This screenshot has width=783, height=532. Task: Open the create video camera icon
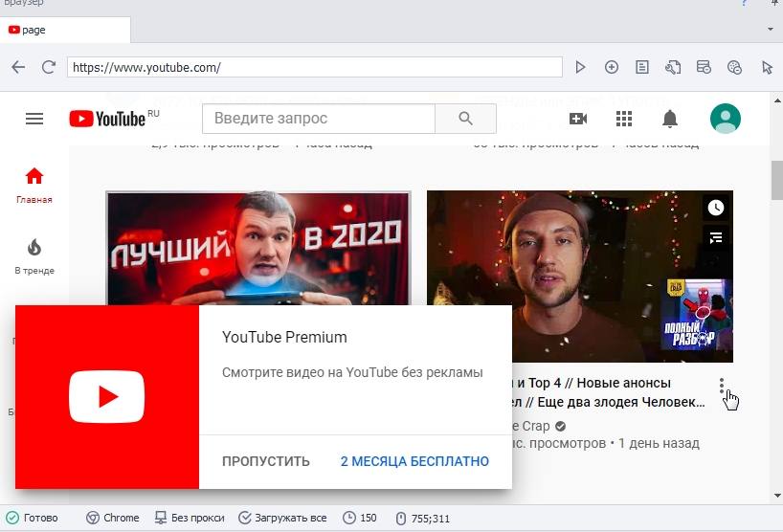point(578,119)
